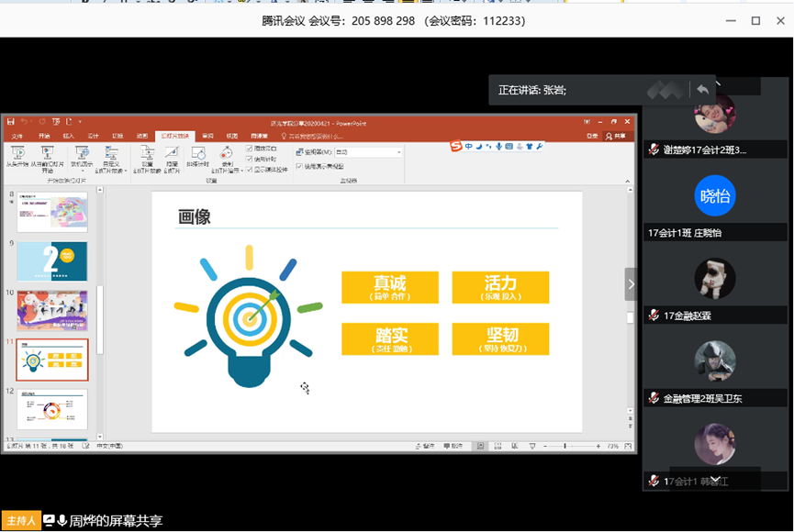Select slide 12 thumbnail in slide panel
794x532 pixels.
pos(52,409)
